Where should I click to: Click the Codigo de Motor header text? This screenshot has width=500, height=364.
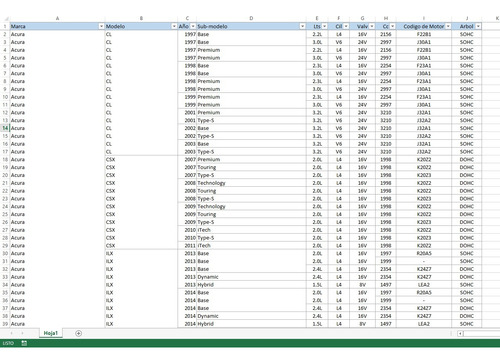[424, 26]
